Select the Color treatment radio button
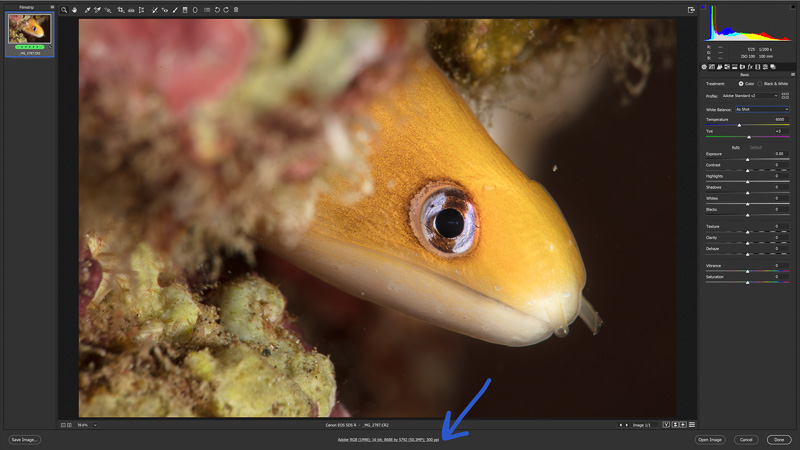 point(740,84)
